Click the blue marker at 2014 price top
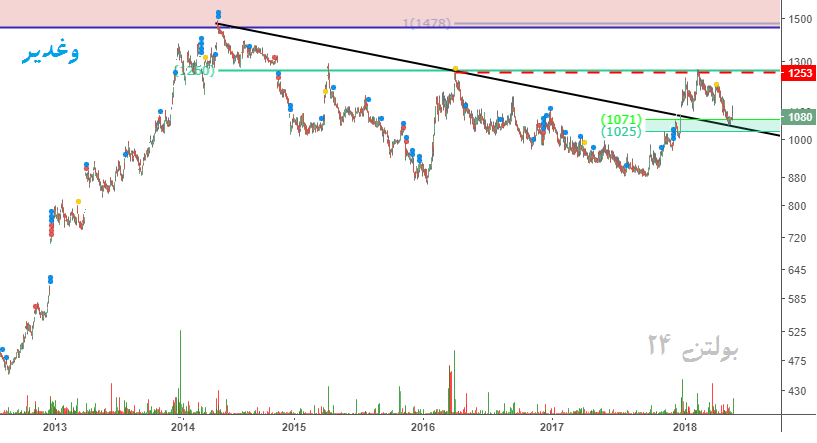 point(219,15)
